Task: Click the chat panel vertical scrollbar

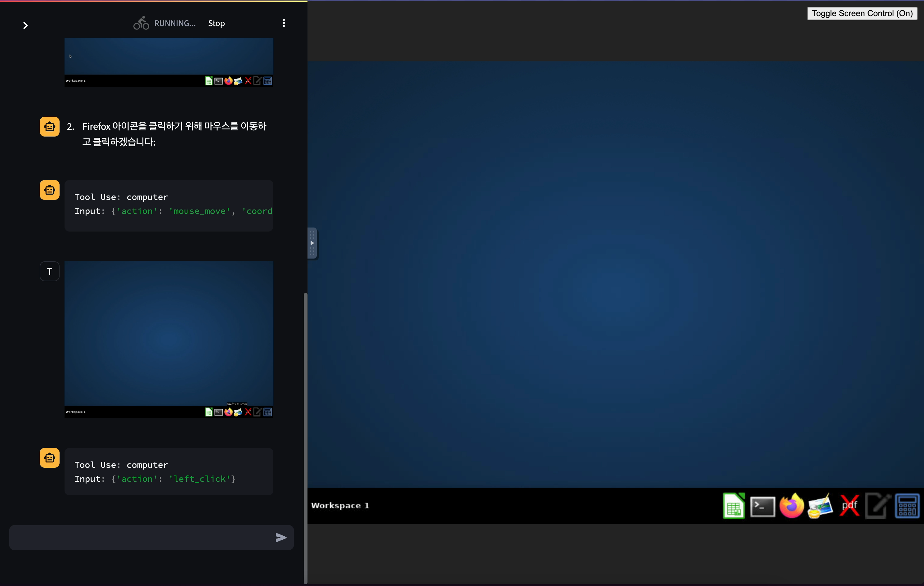Action: [x=305, y=438]
